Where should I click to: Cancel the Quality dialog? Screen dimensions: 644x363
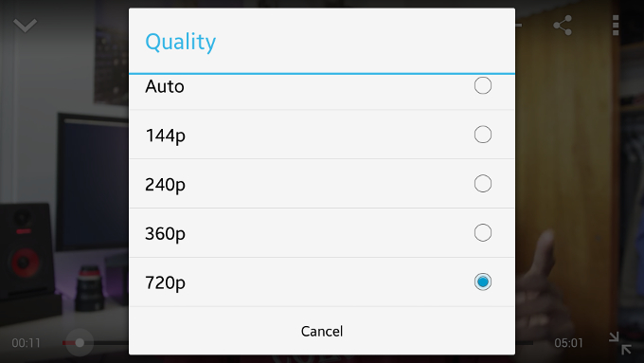(322, 331)
